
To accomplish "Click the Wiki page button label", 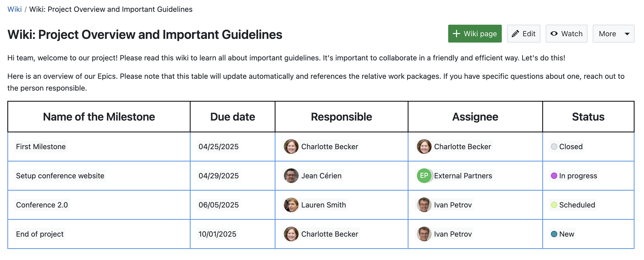I will [480, 34].
